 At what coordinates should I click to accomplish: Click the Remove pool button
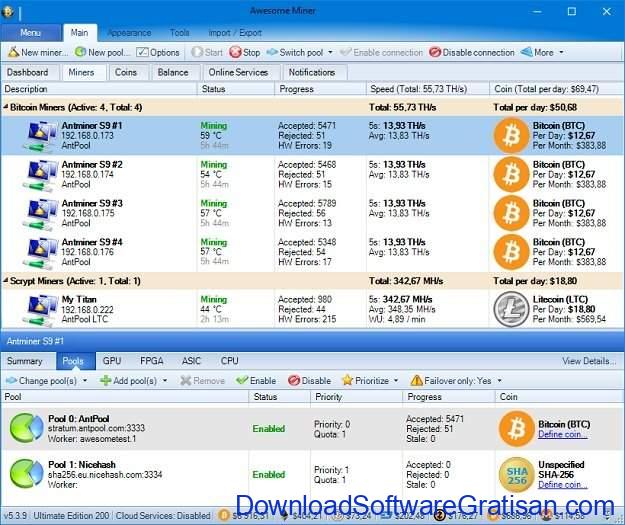coord(202,381)
